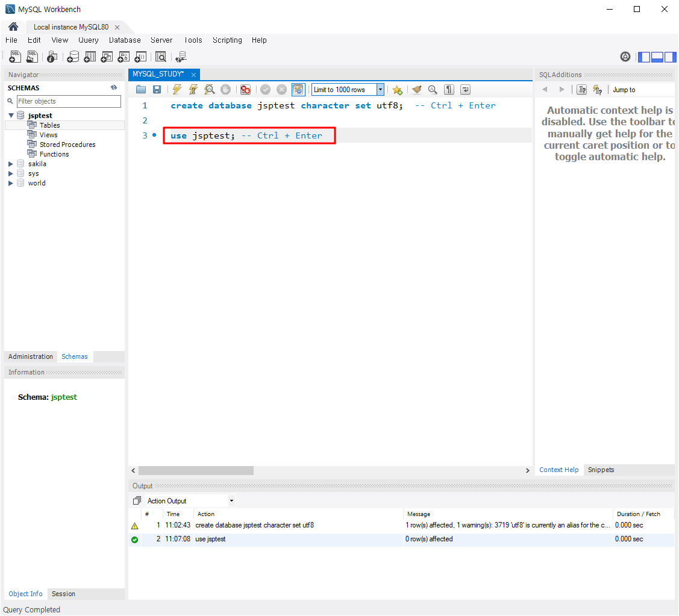Click the editor horizontal scrollbar thumb
This screenshot has width=679, height=616.
pyautogui.click(x=196, y=470)
